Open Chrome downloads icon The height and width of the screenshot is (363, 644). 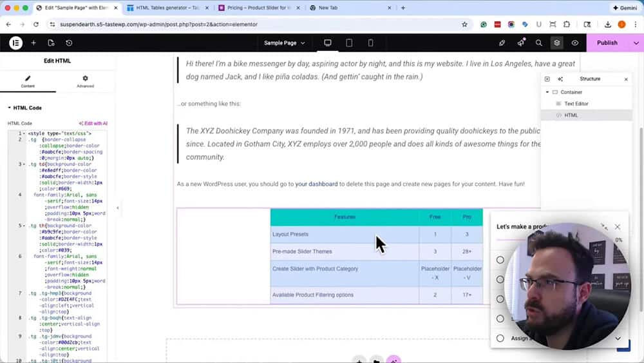click(608, 25)
